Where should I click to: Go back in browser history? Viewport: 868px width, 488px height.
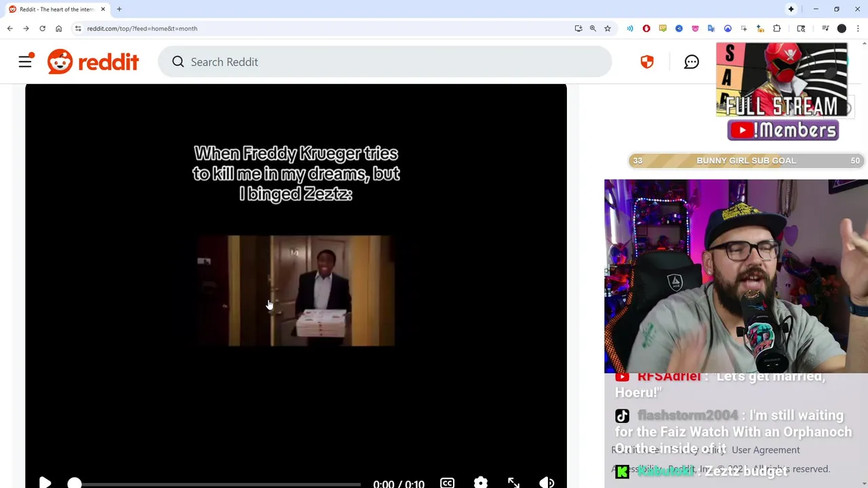9,28
